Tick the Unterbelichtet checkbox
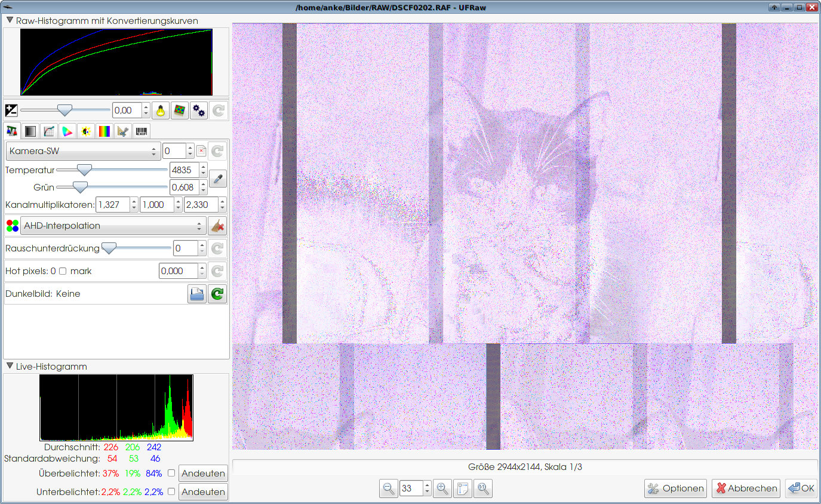 click(171, 492)
